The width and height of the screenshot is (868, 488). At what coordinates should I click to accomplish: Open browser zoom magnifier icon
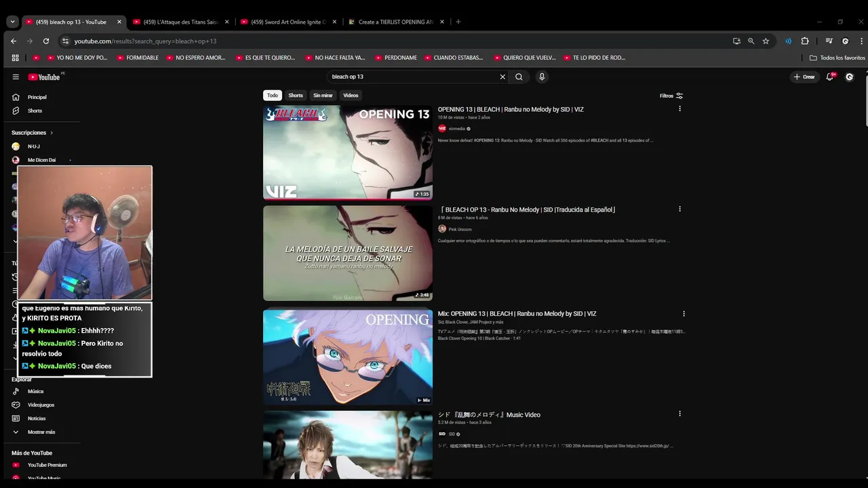751,41
